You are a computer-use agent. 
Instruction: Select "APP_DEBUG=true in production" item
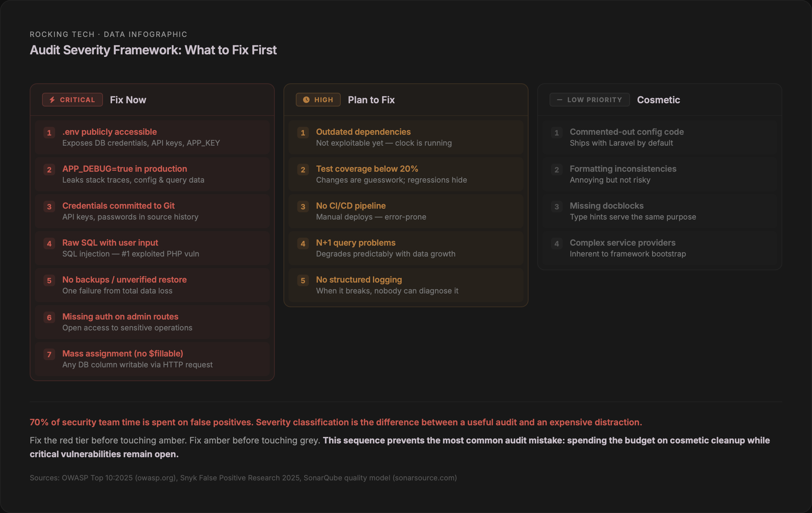pyautogui.click(x=125, y=169)
